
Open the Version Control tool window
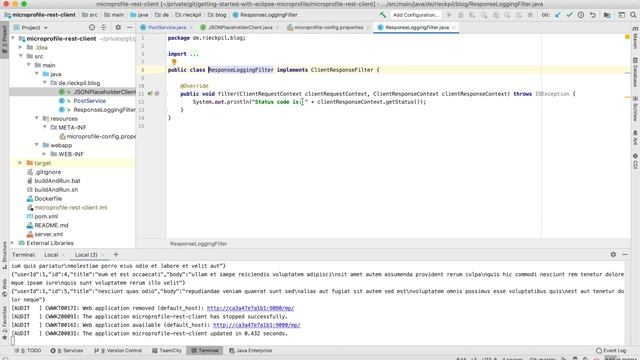pyautogui.click(x=118, y=350)
